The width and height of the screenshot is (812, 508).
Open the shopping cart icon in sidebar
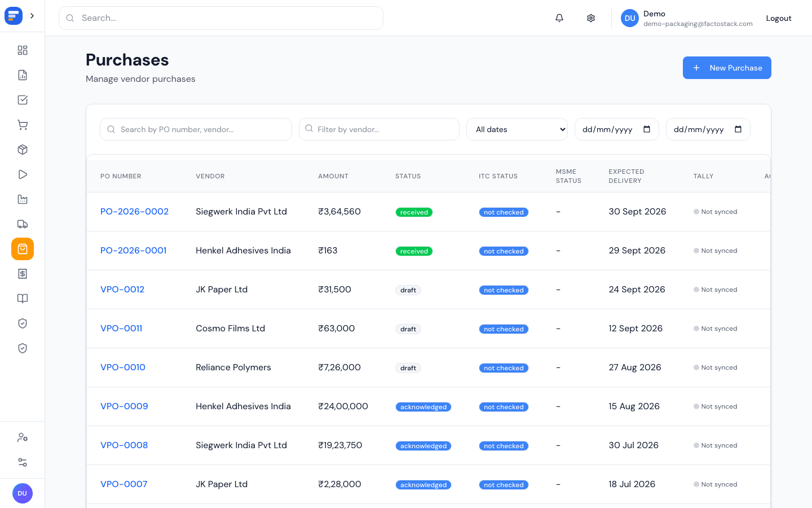click(23, 125)
